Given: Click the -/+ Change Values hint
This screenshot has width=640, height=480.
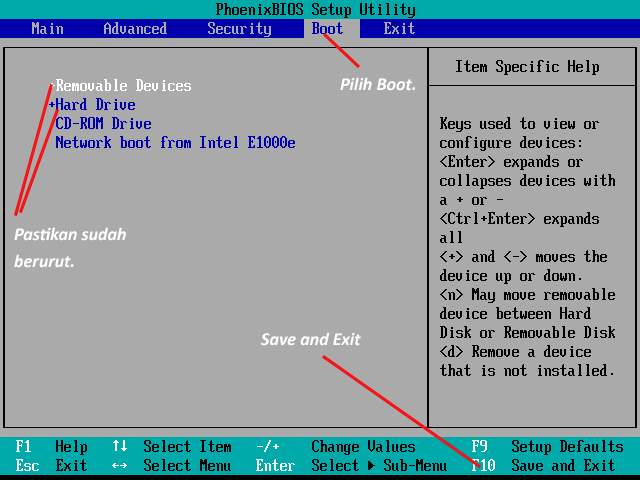Looking at the screenshot, I should coord(335,447).
